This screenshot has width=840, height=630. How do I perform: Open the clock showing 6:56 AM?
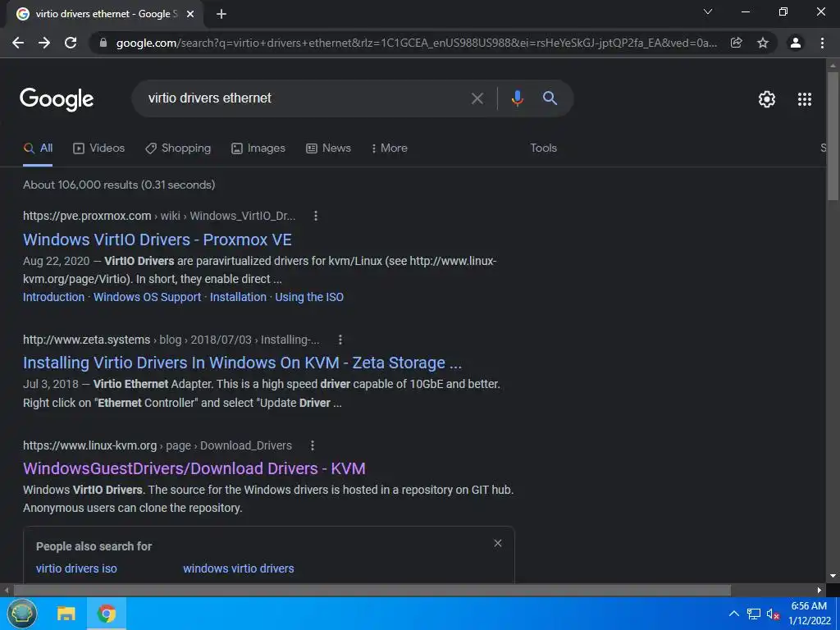810,614
